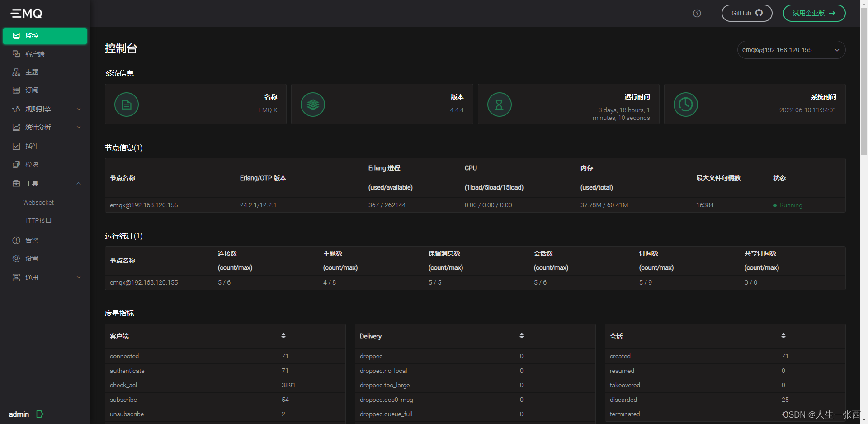The image size is (868, 424).
Task: Expand the 规则引擎 menu chevron
Action: pyautogui.click(x=79, y=109)
